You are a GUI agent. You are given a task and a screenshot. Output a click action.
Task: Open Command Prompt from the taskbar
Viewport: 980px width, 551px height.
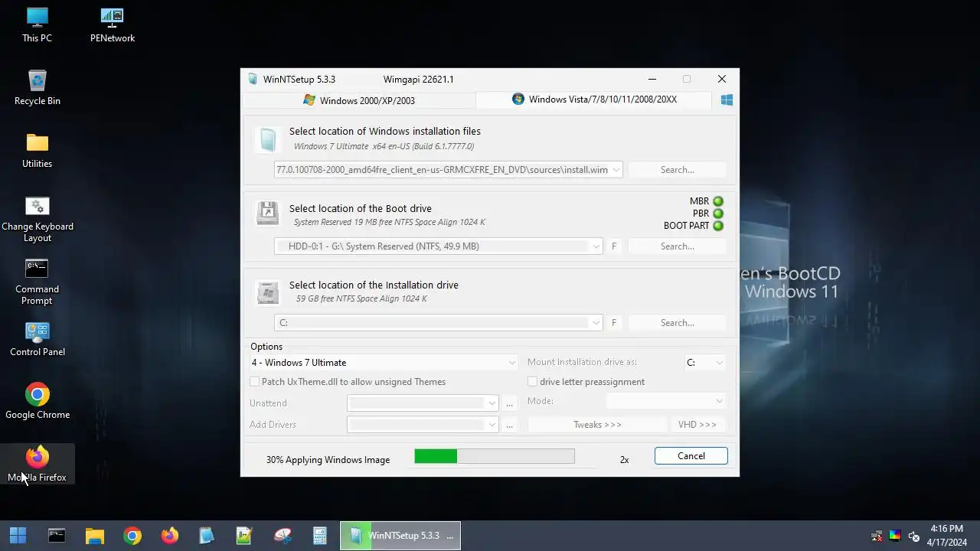[x=57, y=536]
